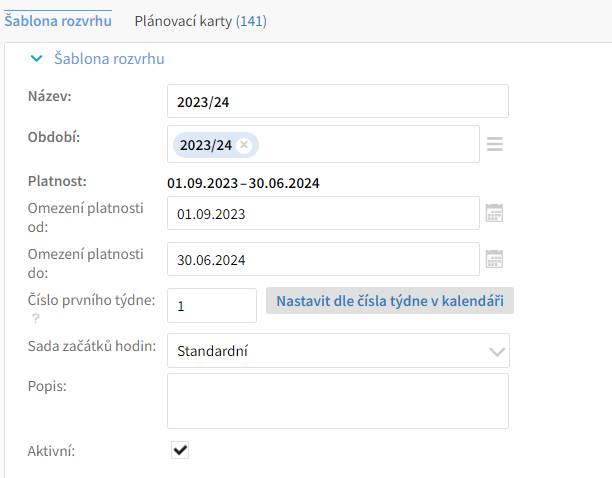Select the Šablona rozvrhu tab

click(58, 21)
